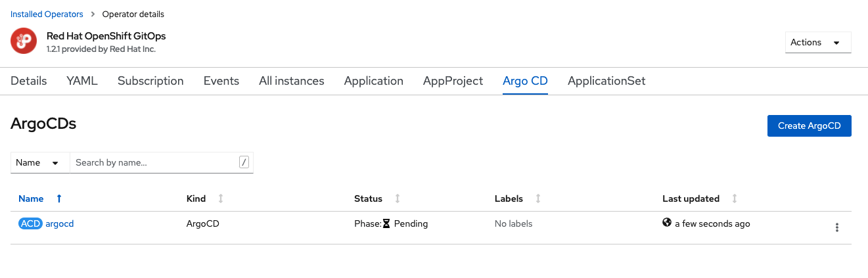The height and width of the screenshot is (278, 868).
Task: Click the globe icon beside last updated time
Action: click(667, 223)
